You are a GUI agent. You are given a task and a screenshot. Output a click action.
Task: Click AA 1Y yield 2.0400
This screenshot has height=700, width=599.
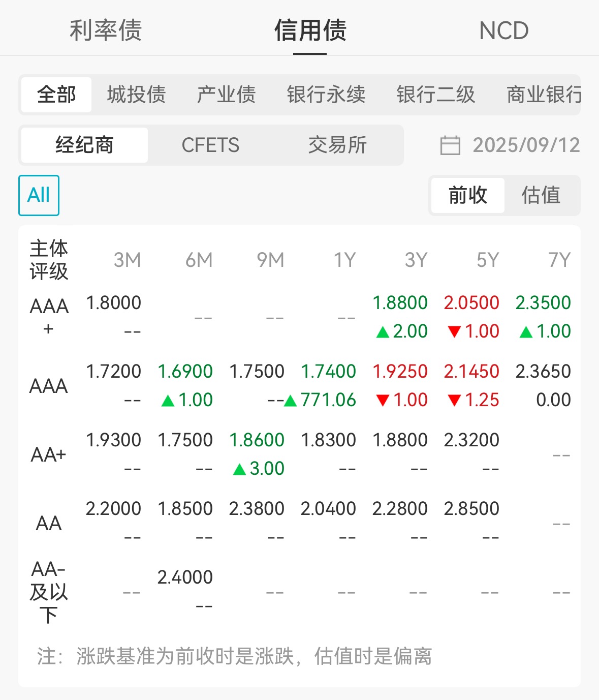point(329,508)
